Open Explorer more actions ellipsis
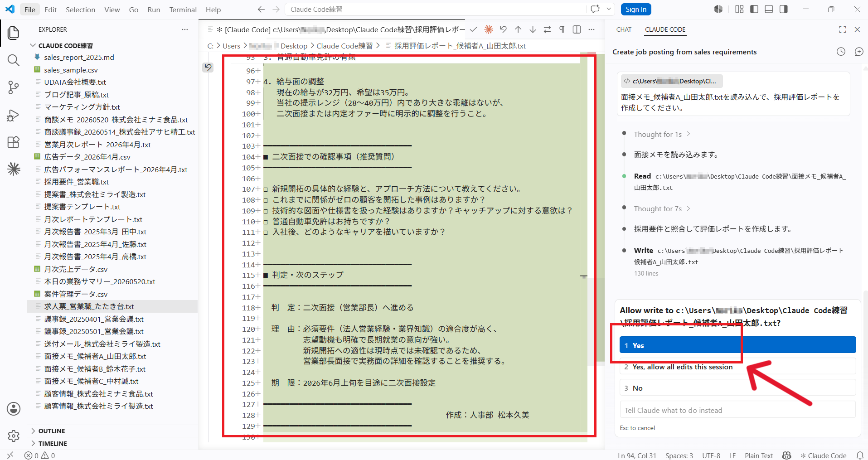Image resolution: width=868 pixels, height=460 pixels. click(185, 29)
